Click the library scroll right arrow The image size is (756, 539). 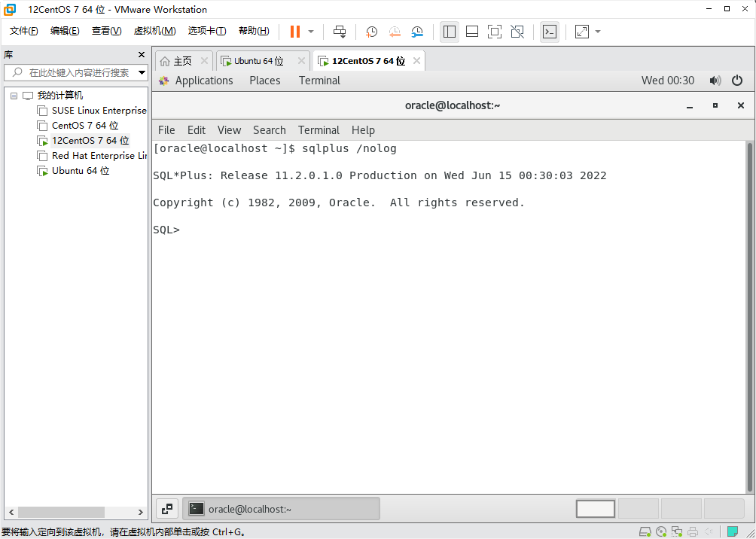(x=141, y=512)
